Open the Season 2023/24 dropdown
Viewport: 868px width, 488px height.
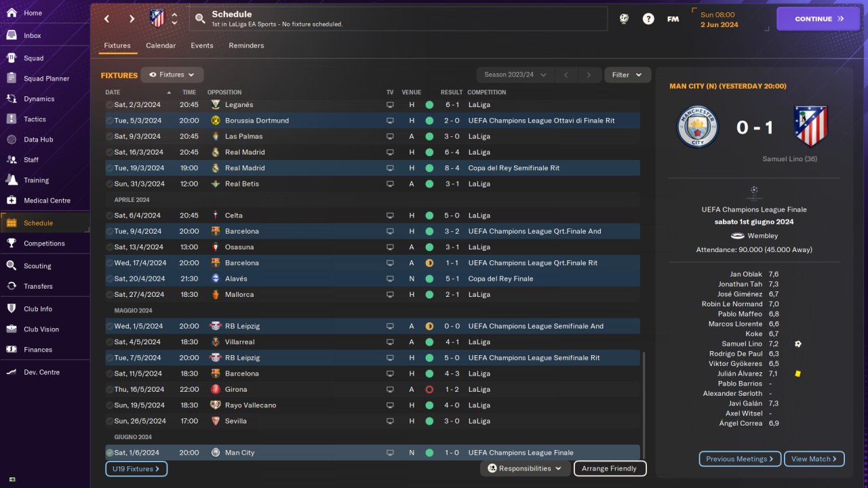tap(515, 75)
